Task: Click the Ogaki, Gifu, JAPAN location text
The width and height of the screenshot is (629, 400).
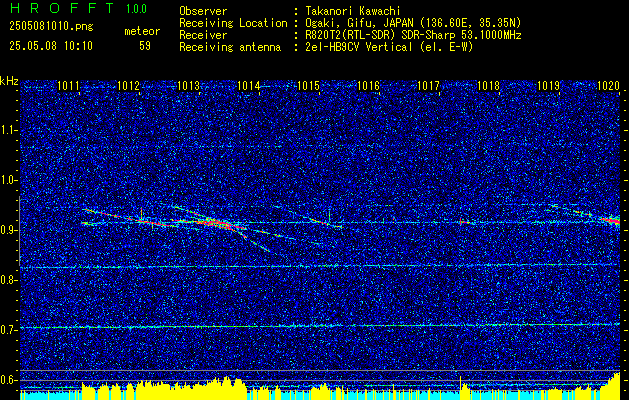Action: [x=413, y=23]
